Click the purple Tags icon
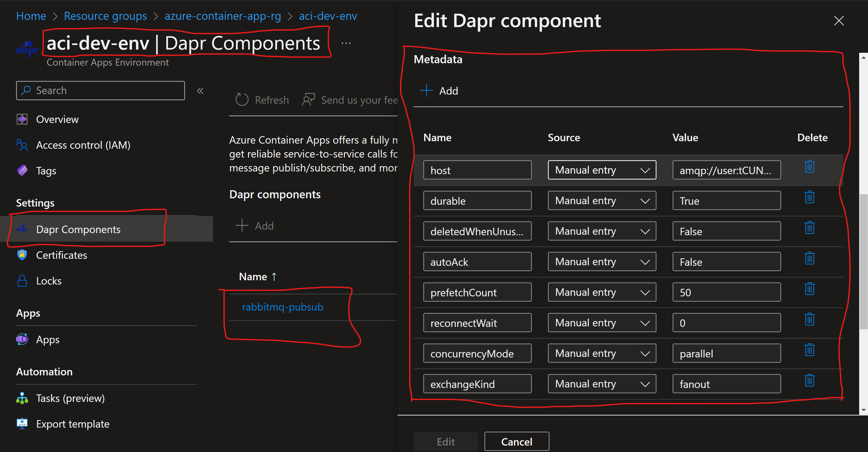The height and width of the screenshot is (452, 868). click(22, 170)
